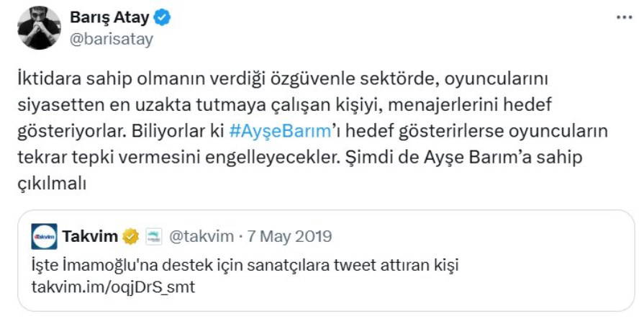The width and height of the screenshot is (644, 324).
Task: Follow the takvim.im/oqjDrS_smt link
Action: pyautogui.click(x=113, y=287)
